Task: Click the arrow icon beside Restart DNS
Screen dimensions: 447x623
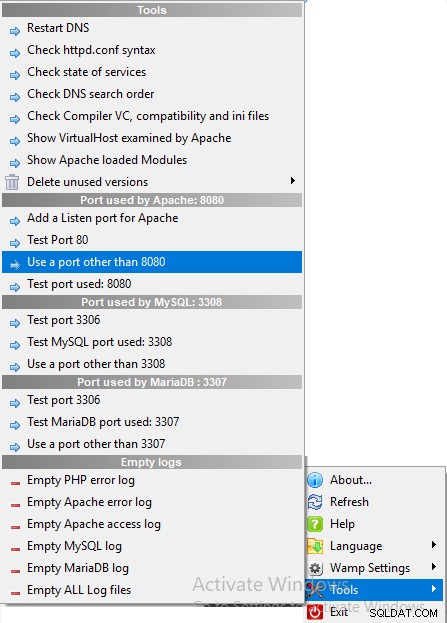Action: point(15,31)
